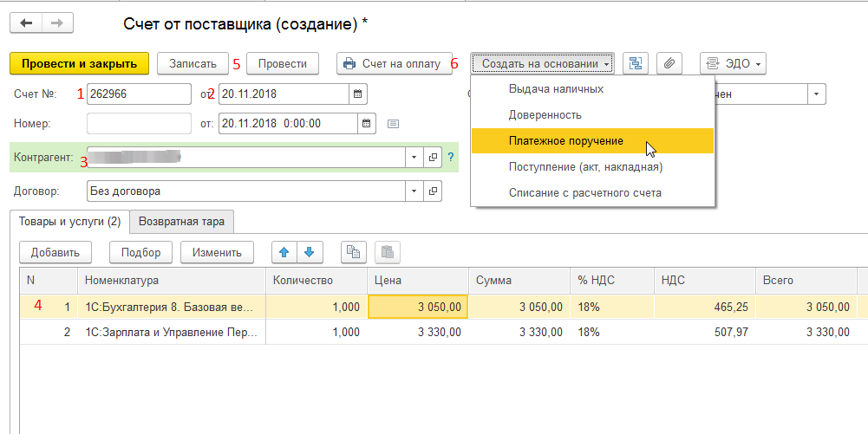868x434 pixels.
Task: Expand the Договор dropdown arrow
Action: click(414, 191)
